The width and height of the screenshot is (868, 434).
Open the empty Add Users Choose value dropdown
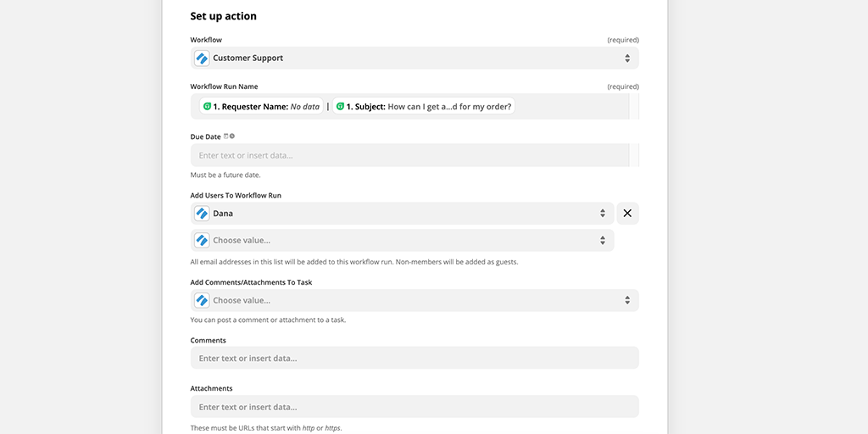[x=403, y=240]
